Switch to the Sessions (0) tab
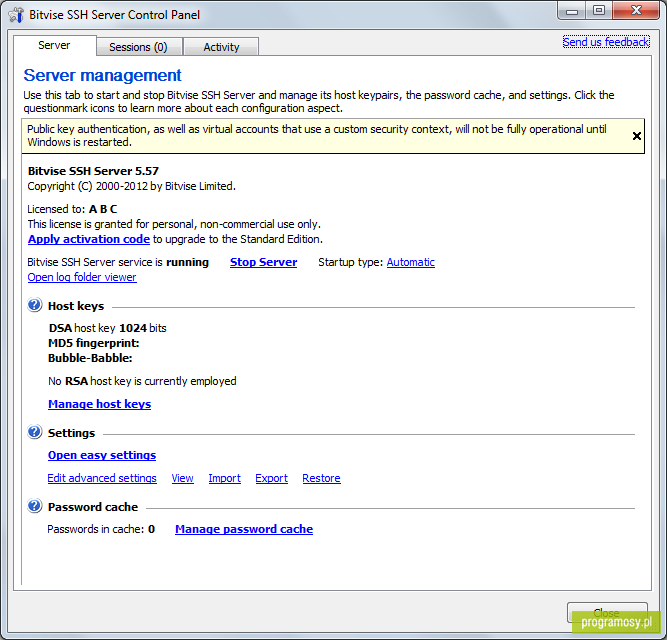The image size is (667, 640). [x=139, y=47]
